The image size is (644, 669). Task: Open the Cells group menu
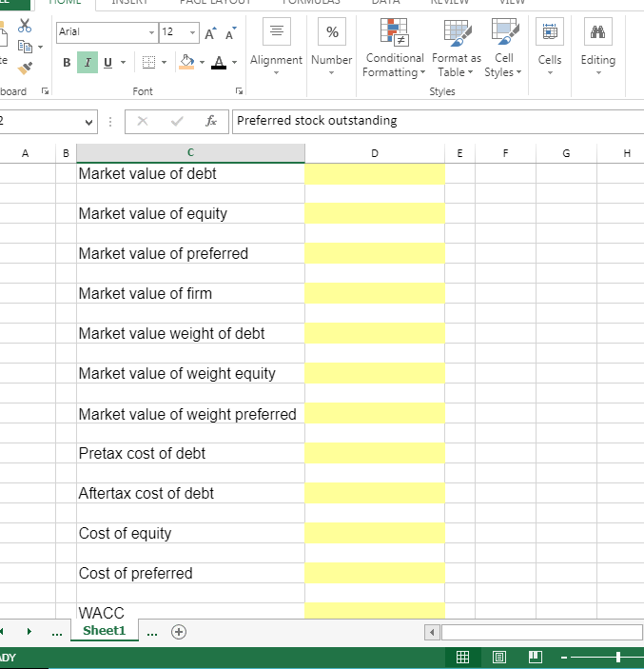[x=550, y=46]
